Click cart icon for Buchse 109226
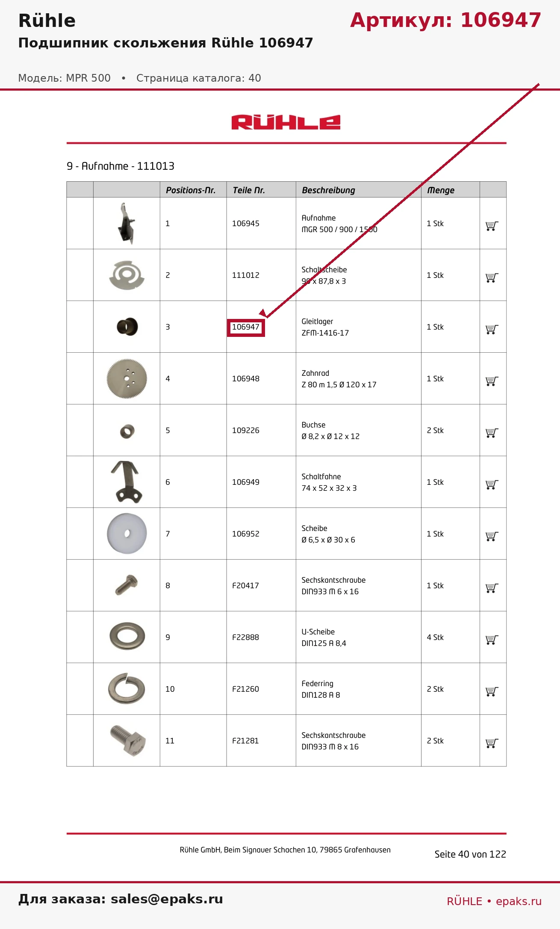 [x=492, y=433]
